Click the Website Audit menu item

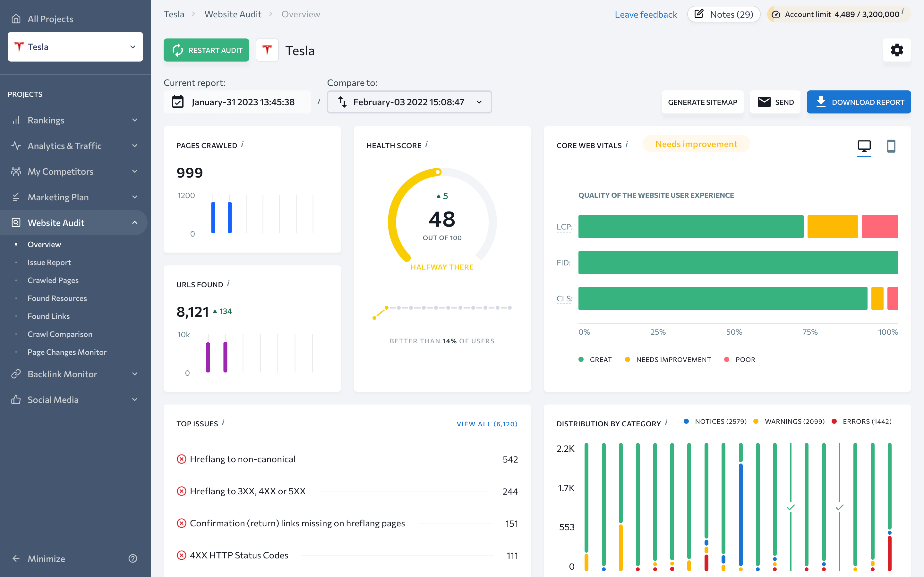click(x=56, y=223)
